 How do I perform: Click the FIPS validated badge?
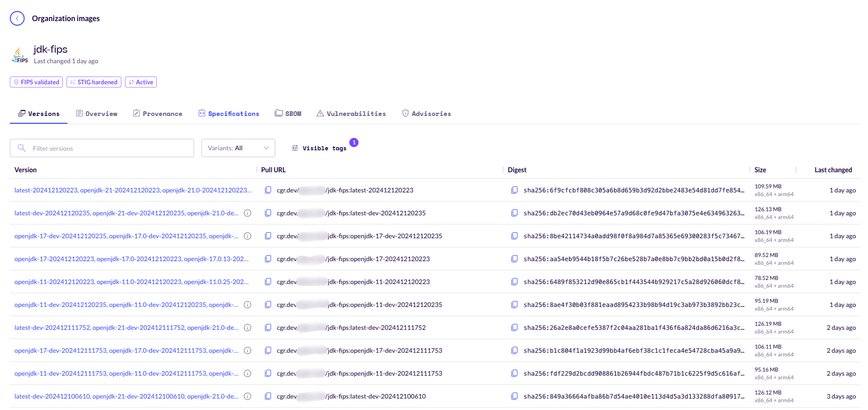pyautogui.click(x=36, y=82)
